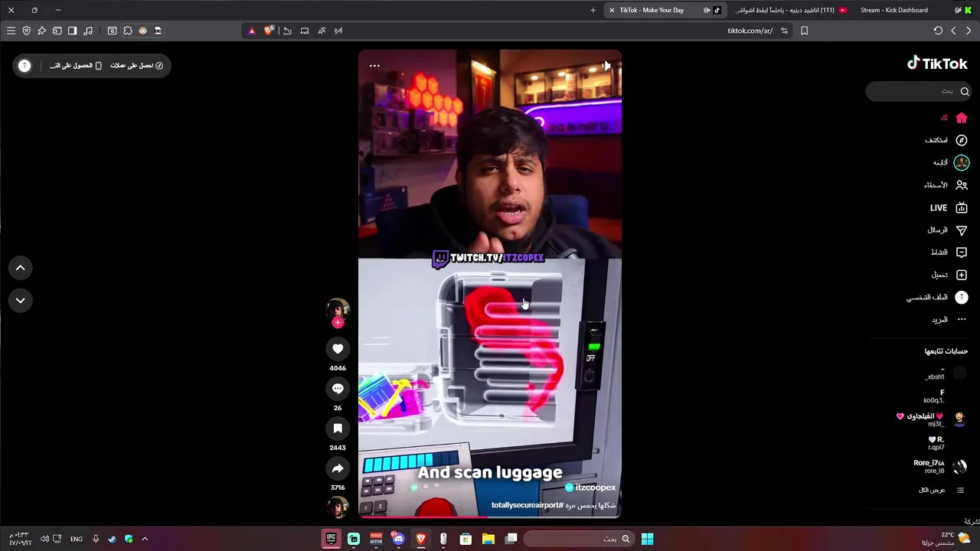Like the video with the heart icon

click(338, 349)
